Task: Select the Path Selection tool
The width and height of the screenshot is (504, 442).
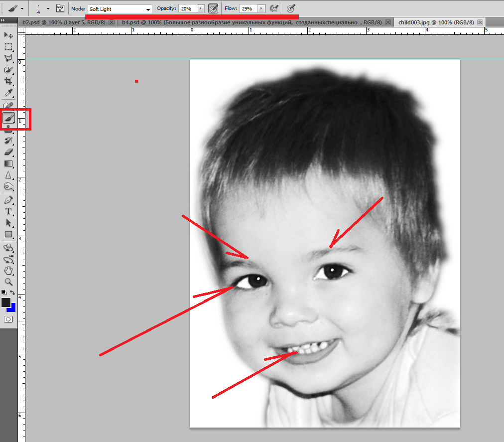Action: 8,223
